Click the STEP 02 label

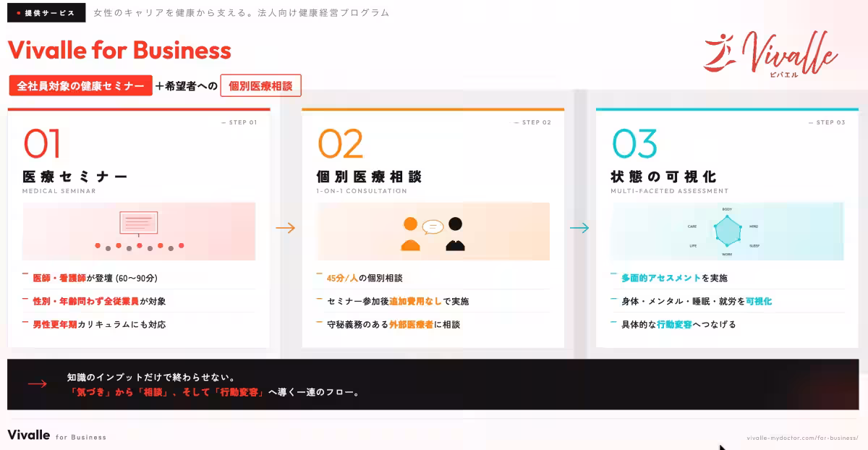pos(533,122)
